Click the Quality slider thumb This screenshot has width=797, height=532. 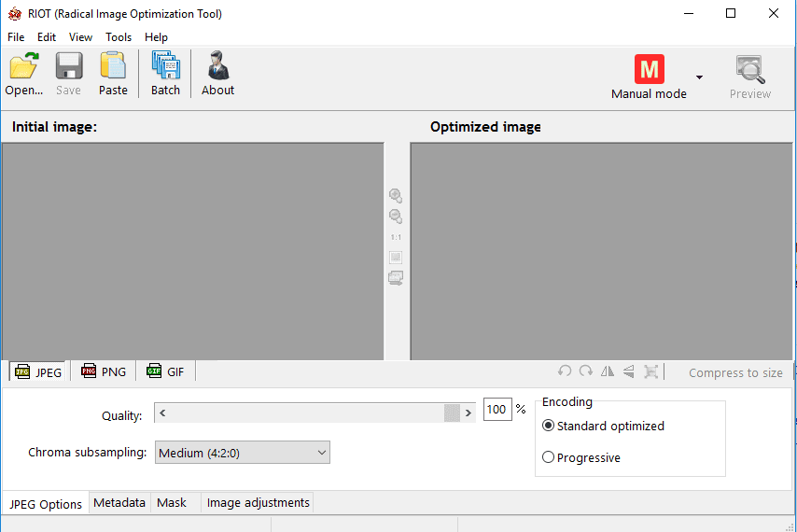[452, 413]
